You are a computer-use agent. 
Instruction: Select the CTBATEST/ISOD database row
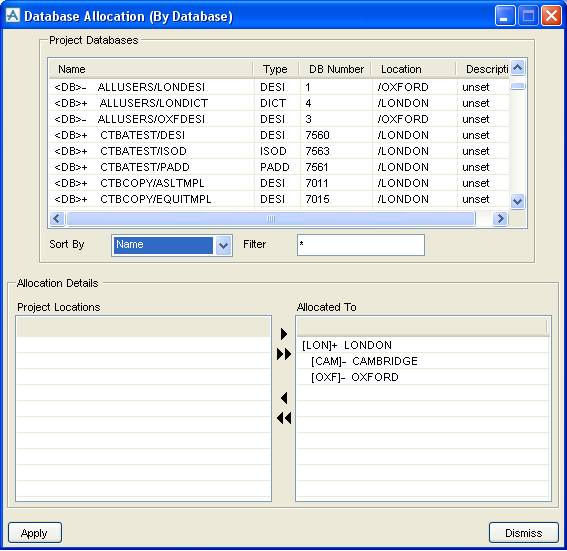[x=279, y=151]
